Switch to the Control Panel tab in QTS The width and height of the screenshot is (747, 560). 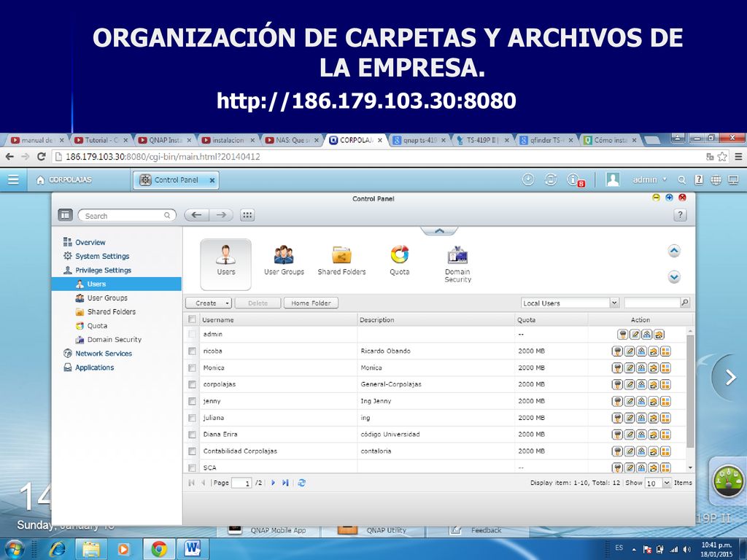click(x=176, y=180)
